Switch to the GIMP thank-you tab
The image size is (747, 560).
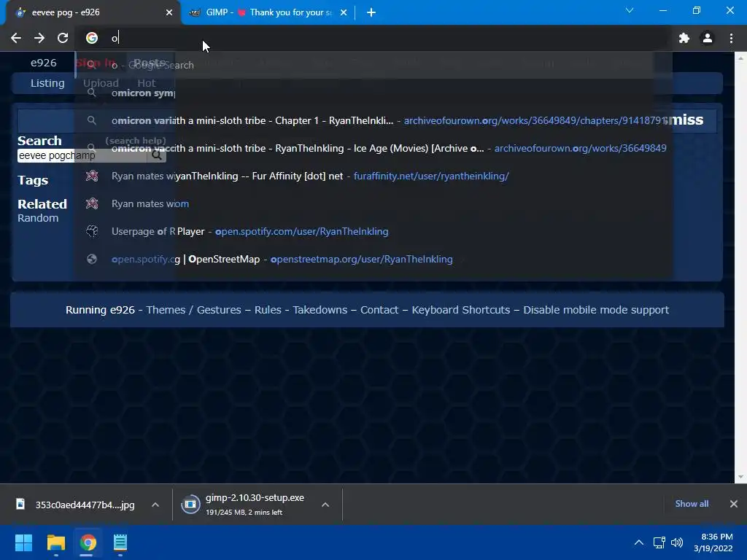pos(267,12)
